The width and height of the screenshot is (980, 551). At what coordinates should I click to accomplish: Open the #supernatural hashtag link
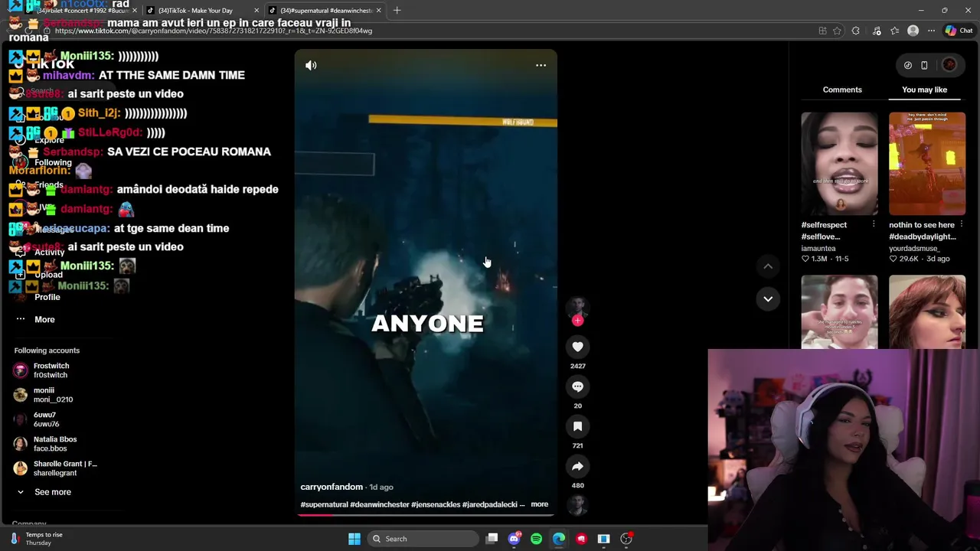325,504
